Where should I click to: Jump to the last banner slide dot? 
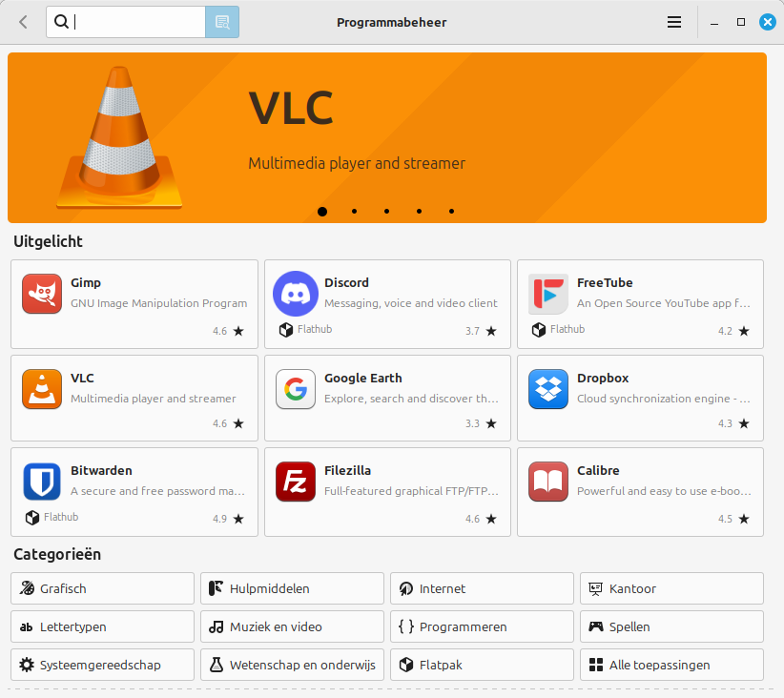pos(451,212)
